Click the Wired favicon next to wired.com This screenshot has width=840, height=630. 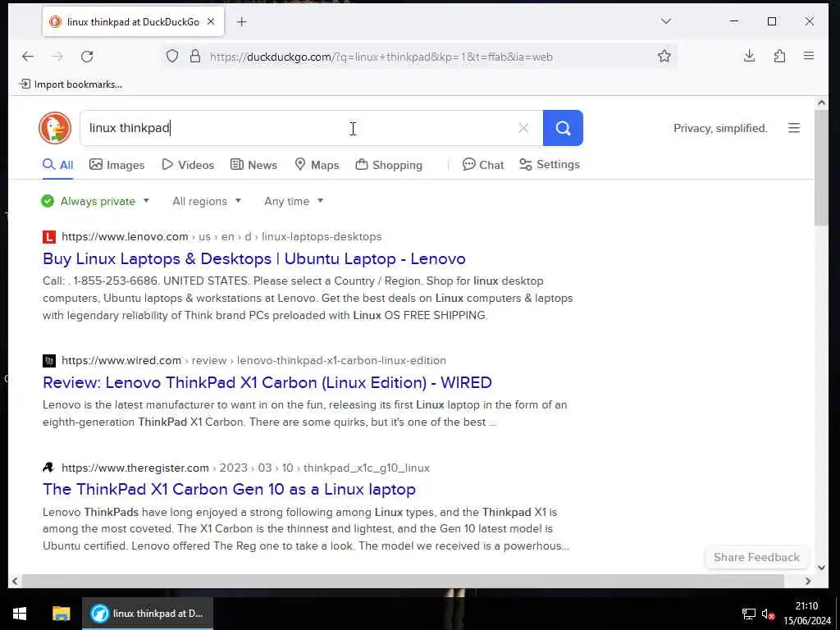48,361
